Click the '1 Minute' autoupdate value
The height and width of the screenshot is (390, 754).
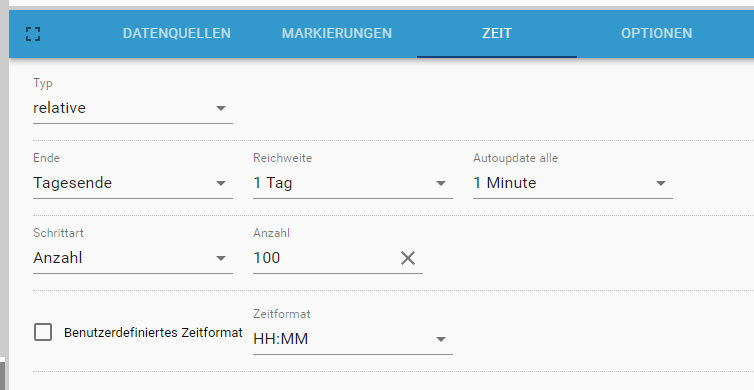(504, 183)
